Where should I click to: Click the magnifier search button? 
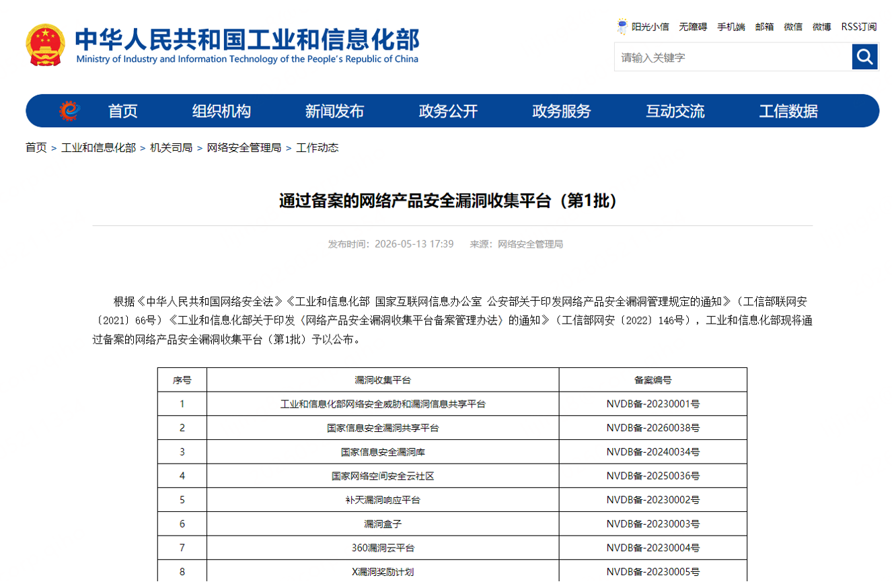point(864,57)
